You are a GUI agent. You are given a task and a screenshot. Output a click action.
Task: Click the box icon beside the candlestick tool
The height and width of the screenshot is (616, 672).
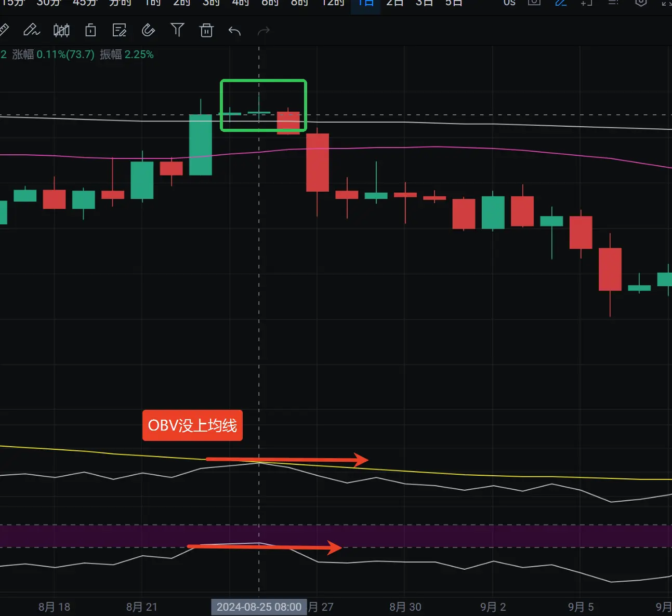pyautogui.click(x=90, y=31)
